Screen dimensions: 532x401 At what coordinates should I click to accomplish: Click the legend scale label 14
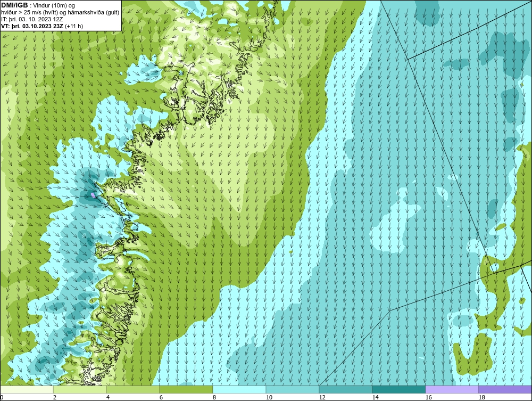(x=375, y=397)
